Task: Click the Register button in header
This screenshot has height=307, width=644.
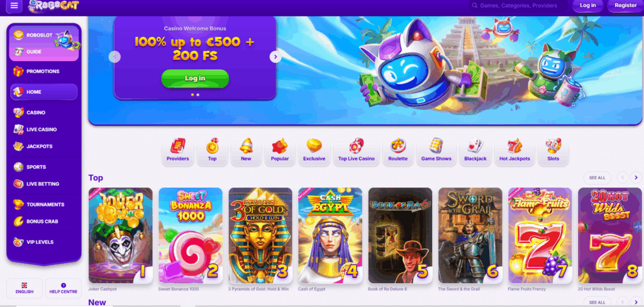Action: point(626,5)
